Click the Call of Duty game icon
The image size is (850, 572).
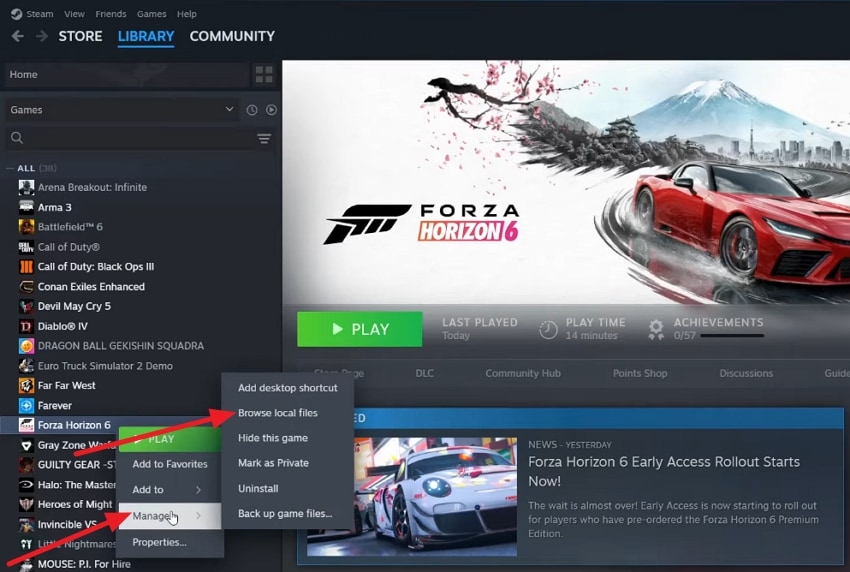(x=26, y=247)
